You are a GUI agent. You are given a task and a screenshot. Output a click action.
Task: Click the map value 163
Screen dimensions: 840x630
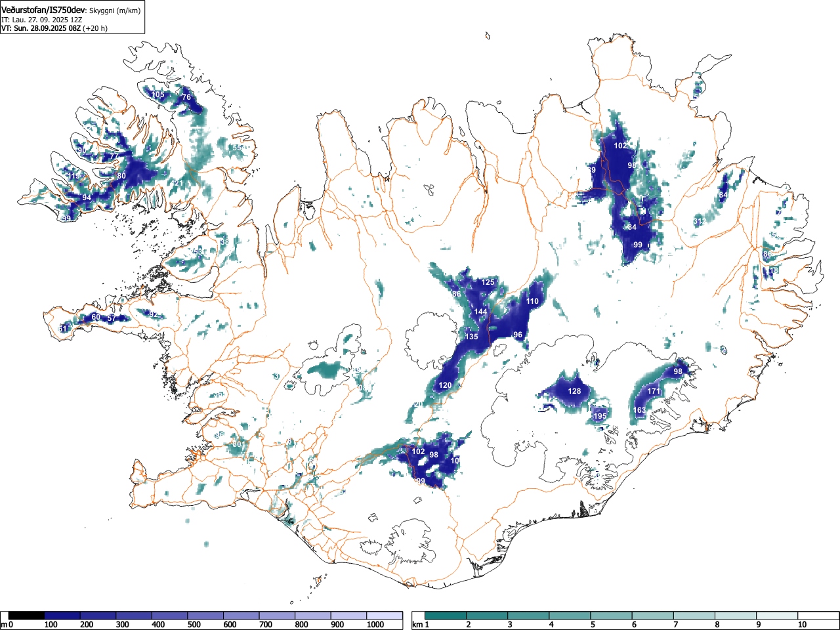coord(639,411)
